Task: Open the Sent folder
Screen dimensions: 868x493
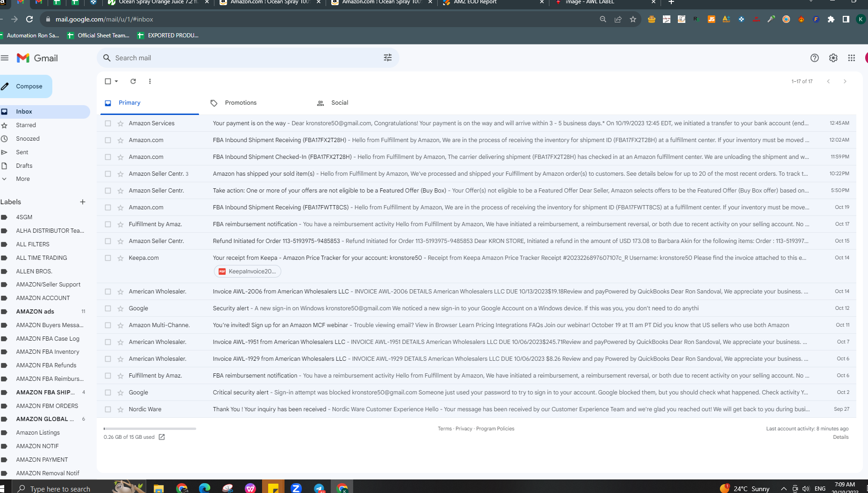Action: coord(22,152)
